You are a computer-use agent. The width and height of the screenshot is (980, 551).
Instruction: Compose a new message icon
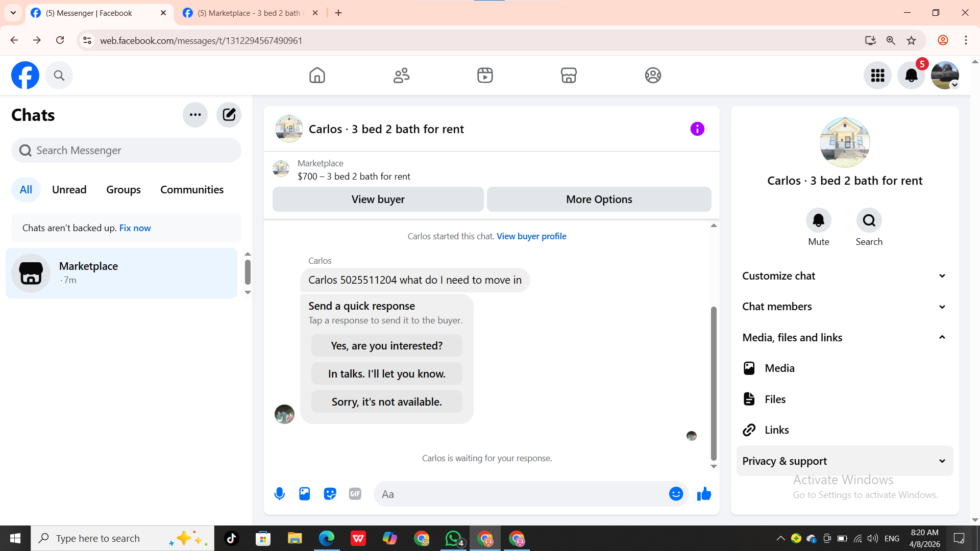pos(229,115)
